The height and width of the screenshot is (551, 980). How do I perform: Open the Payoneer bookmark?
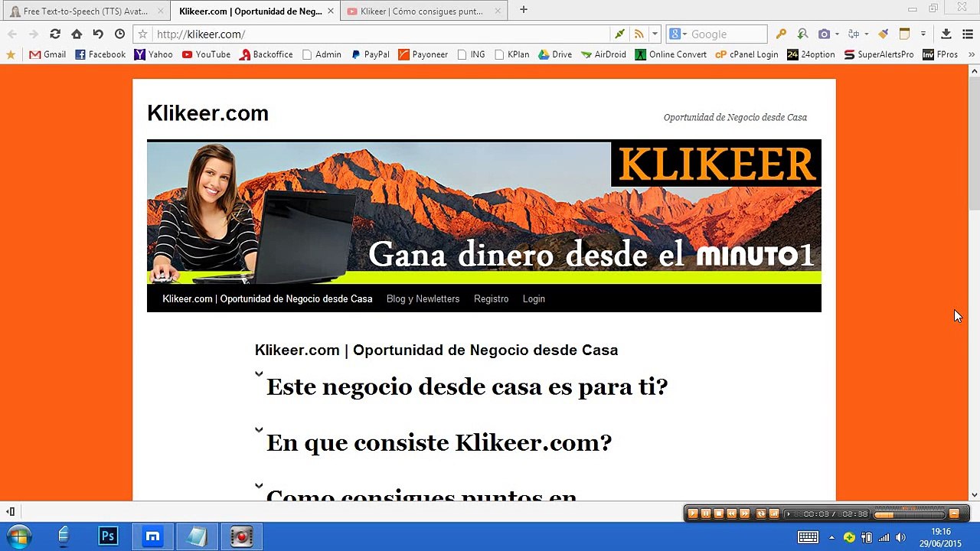(423, 54)
